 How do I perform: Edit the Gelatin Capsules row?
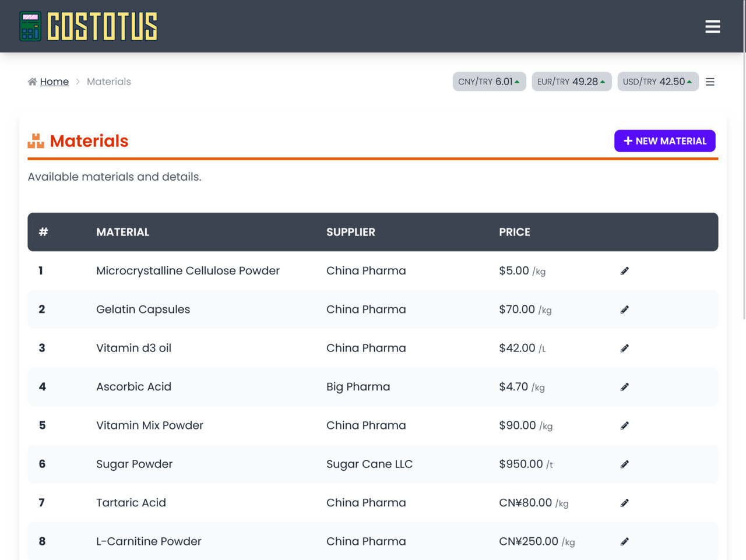tap(624, 309)
